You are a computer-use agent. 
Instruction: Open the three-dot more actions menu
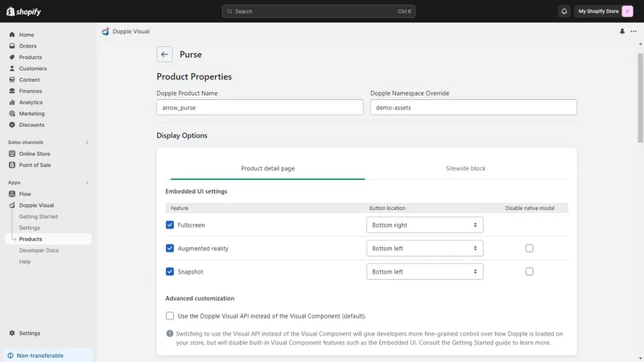(x=634, y=31)
